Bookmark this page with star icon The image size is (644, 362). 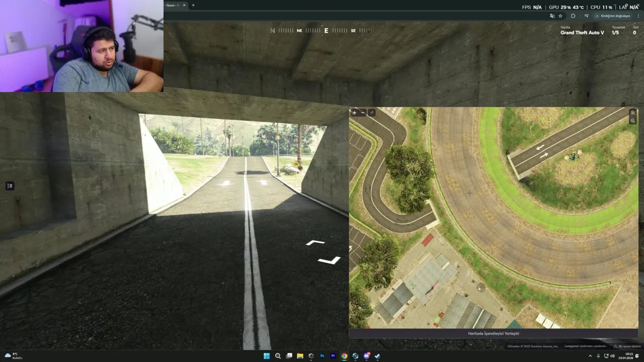[560, 16]
